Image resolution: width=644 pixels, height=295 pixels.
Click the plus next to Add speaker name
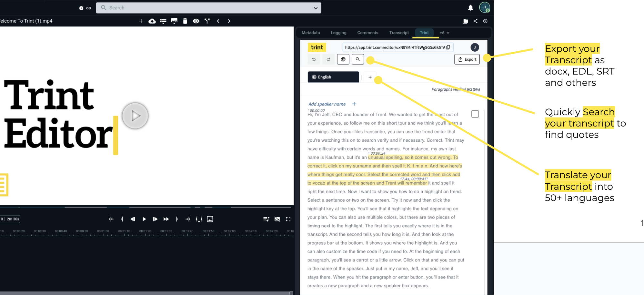[x=354, y=104]
